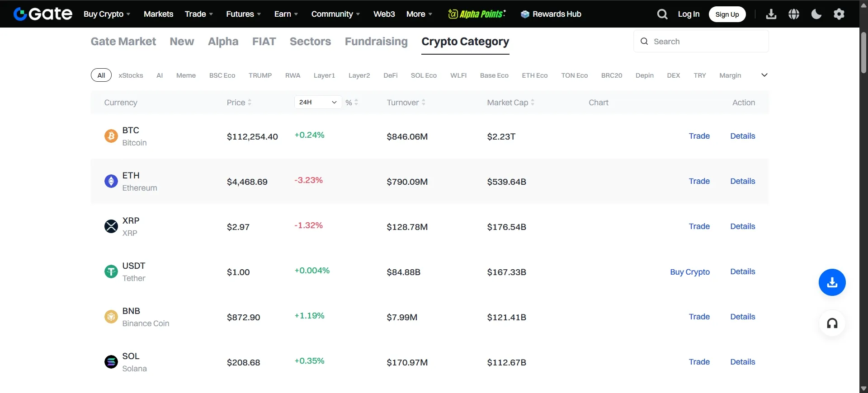Image resolution: width=868 pixels, height=393 pixels.
Task: Click the BNB coin icon
Action: [111, 317]
